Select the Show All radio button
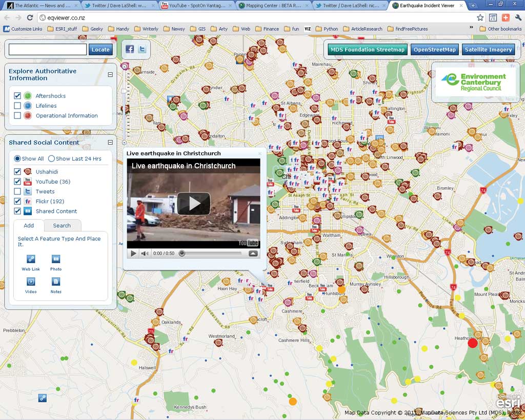The height and width of the screenshot is (420, 525). 17,158
